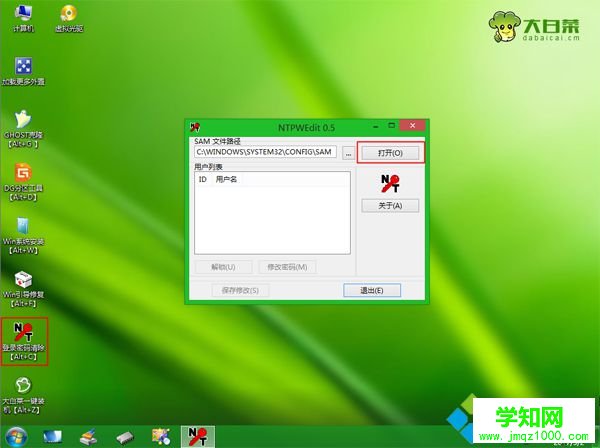
Task: Click Change password (修改密码(M)) button
Action: 287,267
